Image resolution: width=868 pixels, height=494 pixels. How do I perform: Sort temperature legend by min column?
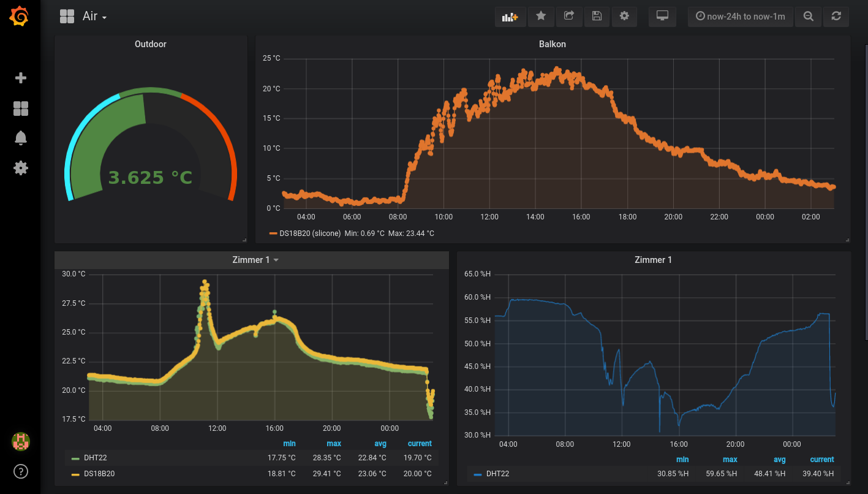289,443
